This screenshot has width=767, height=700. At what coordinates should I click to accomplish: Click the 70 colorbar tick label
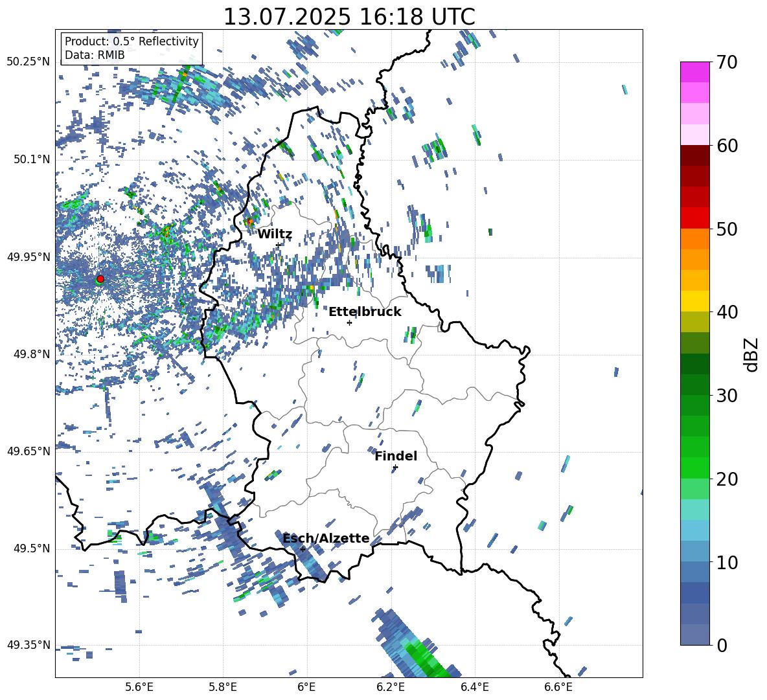pyautogui.click(x=727, y=63)
